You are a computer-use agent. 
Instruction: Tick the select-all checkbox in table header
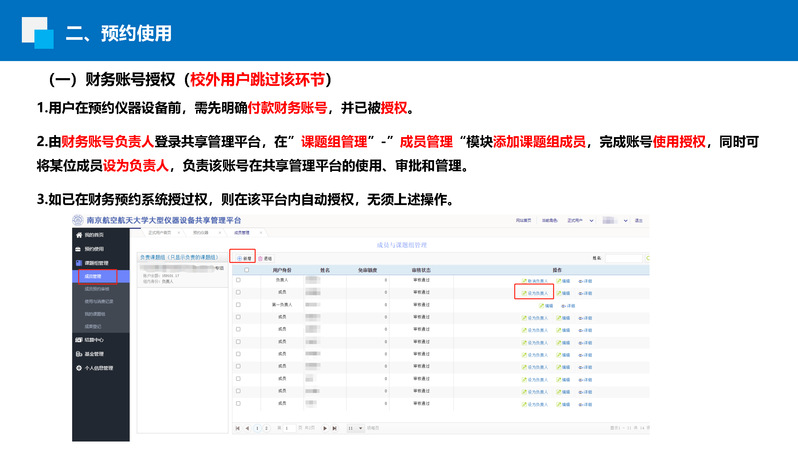tap(246, 270)
